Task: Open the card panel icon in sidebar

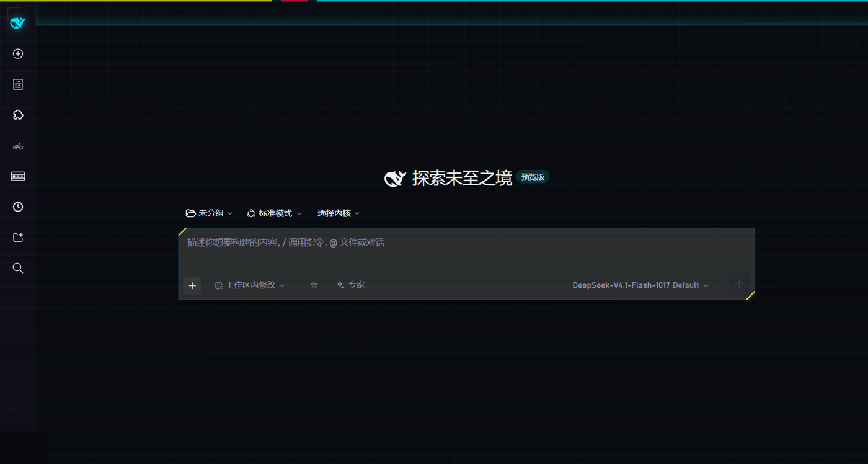Action: [x=18, y=177]
